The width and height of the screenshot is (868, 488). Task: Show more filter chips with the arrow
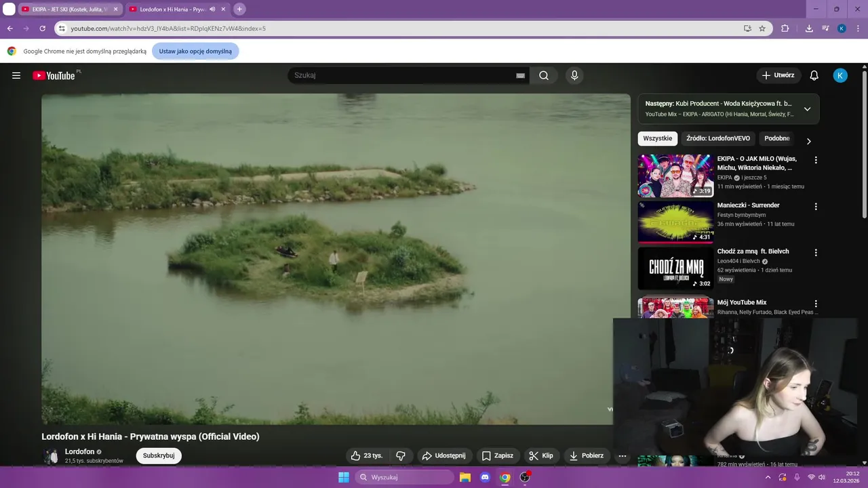coord(808,141)
